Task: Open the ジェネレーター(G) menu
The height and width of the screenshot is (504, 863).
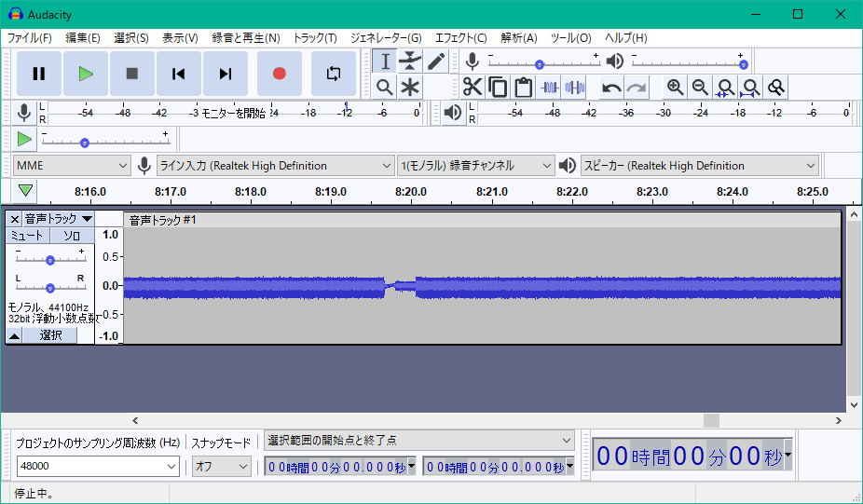Action: pos(386,38)
